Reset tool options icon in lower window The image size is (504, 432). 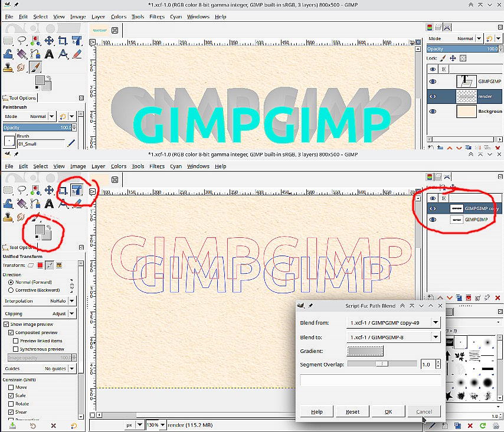pyautogui.click(x=74, y=426)
